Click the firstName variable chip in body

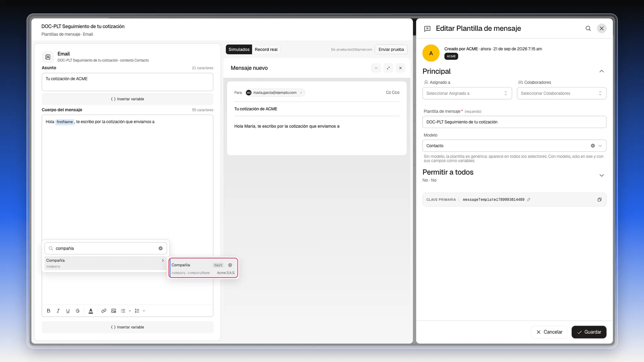[x=65, y=122]
